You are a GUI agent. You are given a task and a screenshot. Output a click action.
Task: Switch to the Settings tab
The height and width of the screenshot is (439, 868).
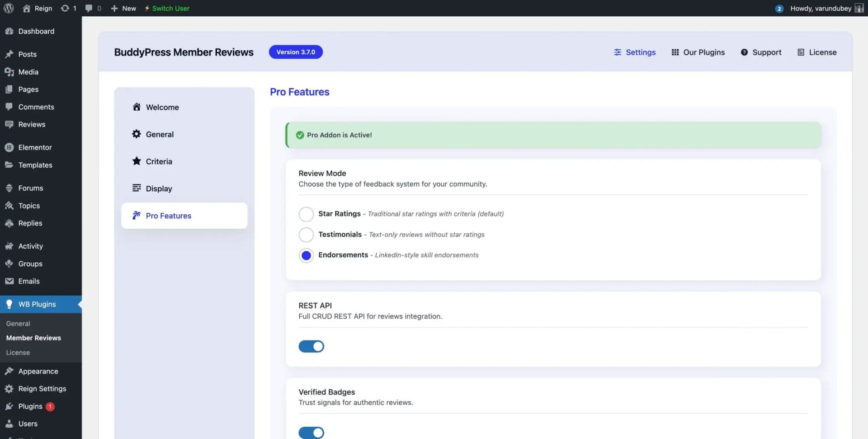(x=635, y=52)
